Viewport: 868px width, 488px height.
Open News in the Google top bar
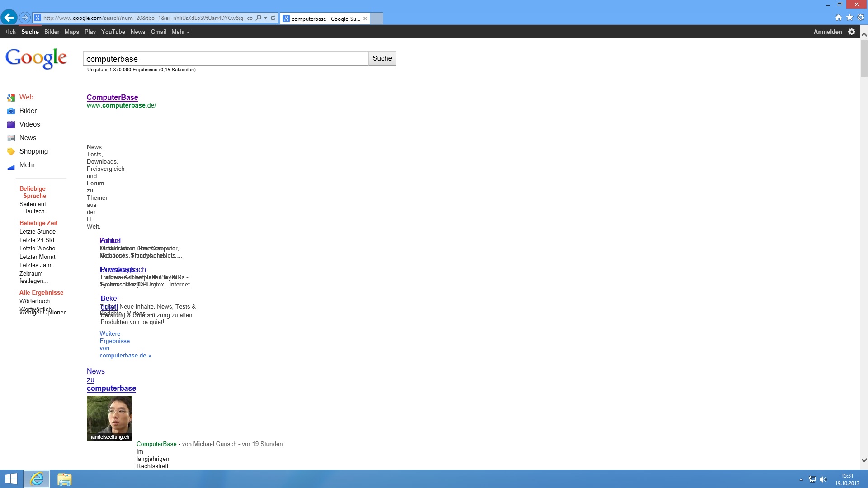click(x=138, y=32)
